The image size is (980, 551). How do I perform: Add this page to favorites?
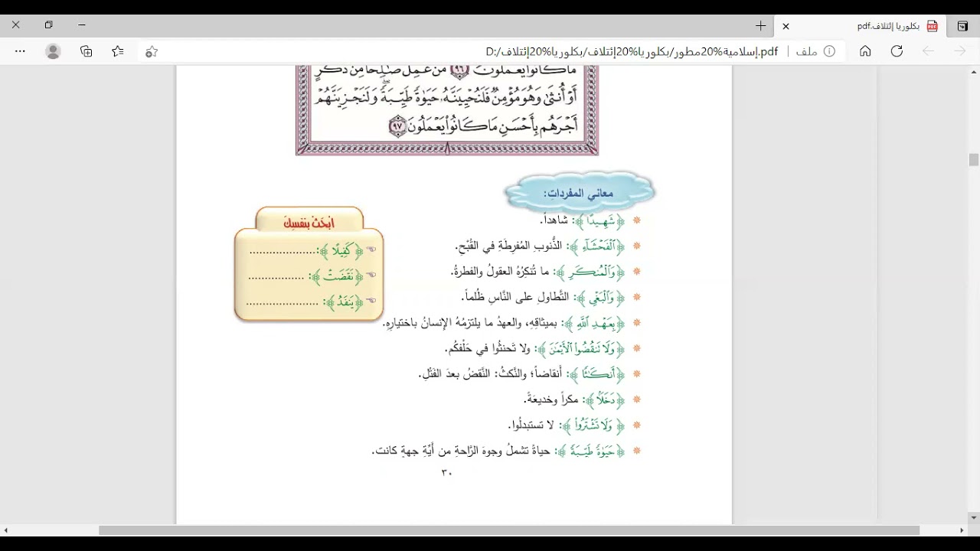152,51
